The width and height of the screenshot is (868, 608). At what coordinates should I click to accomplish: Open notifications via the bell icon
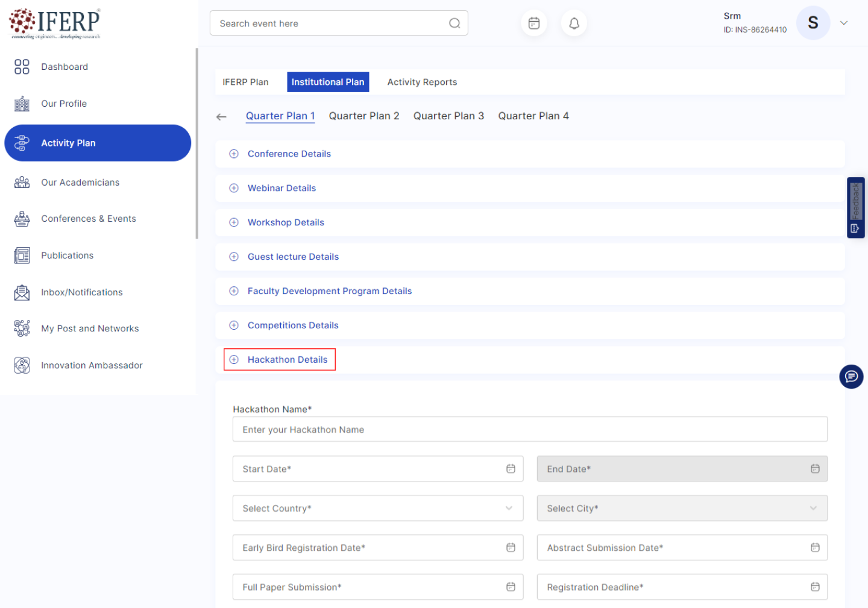point(574,24)
